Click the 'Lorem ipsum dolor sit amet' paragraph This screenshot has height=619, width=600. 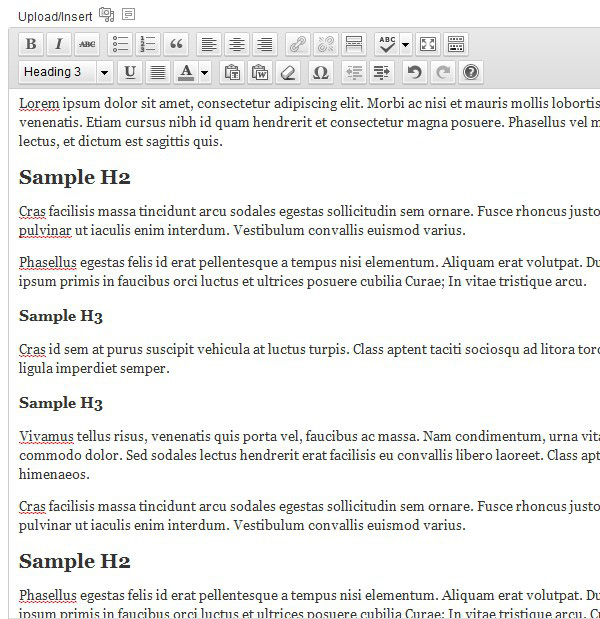click(x=309, y=122)
